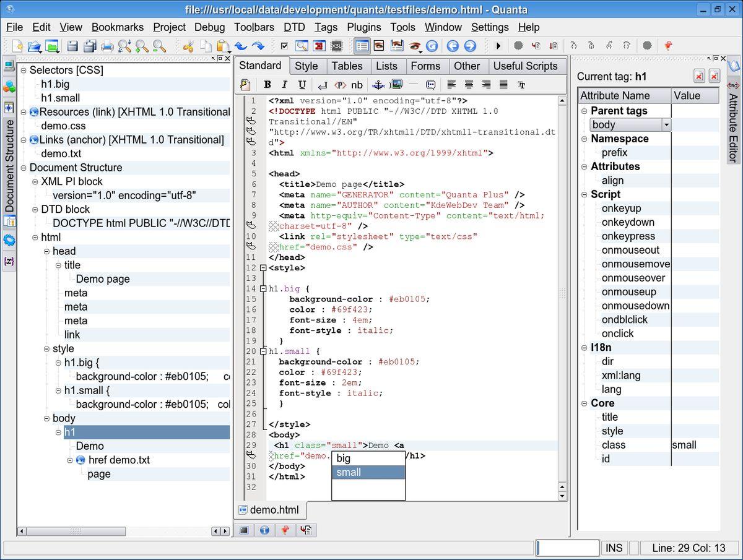Click the Save All toolbar icon
The width and height of the screenshot is (743, 560).
(x=90, y=46)
